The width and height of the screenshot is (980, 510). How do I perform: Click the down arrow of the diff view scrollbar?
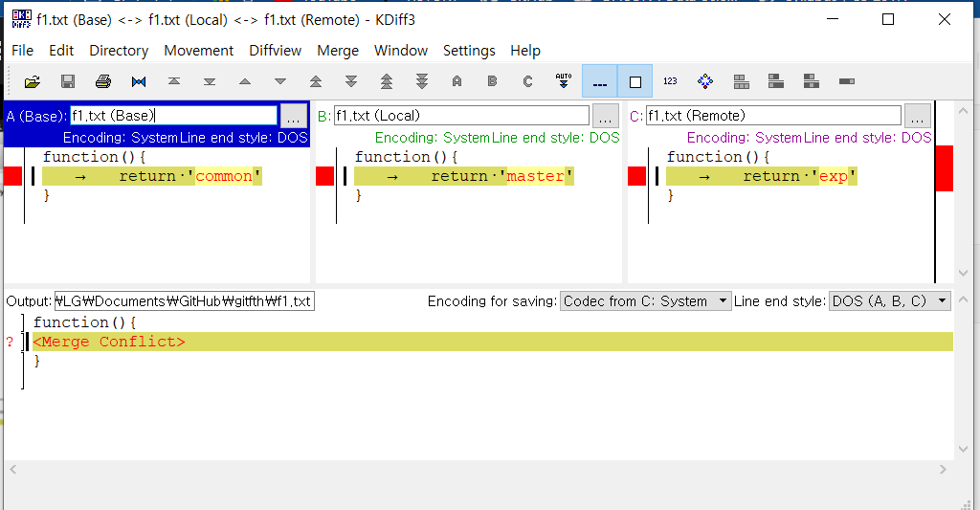coord(963,273)
